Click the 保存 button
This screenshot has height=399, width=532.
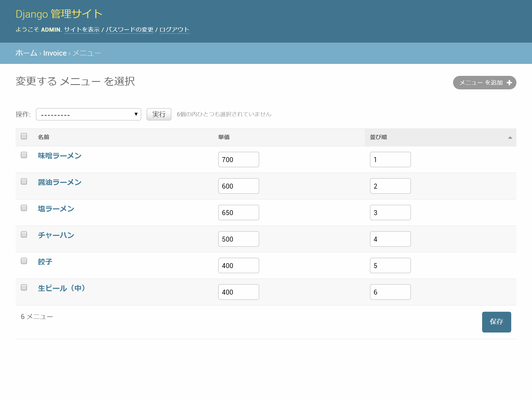pos(496,322)
